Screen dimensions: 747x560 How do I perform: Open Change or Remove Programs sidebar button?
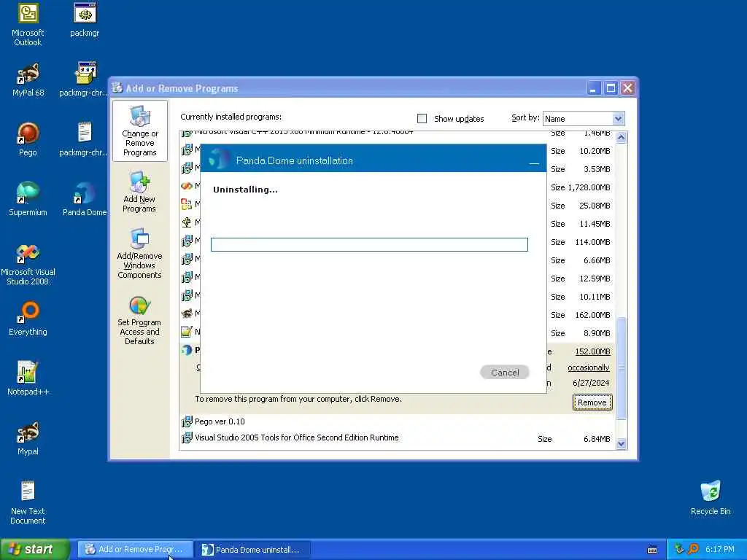coord(139,131)
